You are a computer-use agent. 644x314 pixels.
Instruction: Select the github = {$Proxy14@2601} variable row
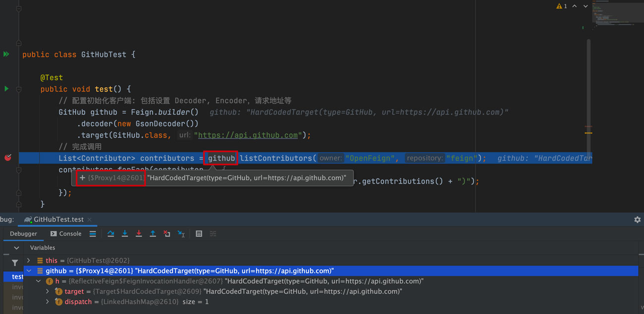pos(331,271)
